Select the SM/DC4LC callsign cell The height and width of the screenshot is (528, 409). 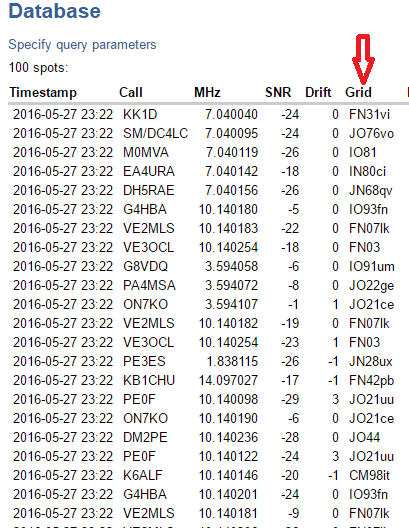coord(156,133)
